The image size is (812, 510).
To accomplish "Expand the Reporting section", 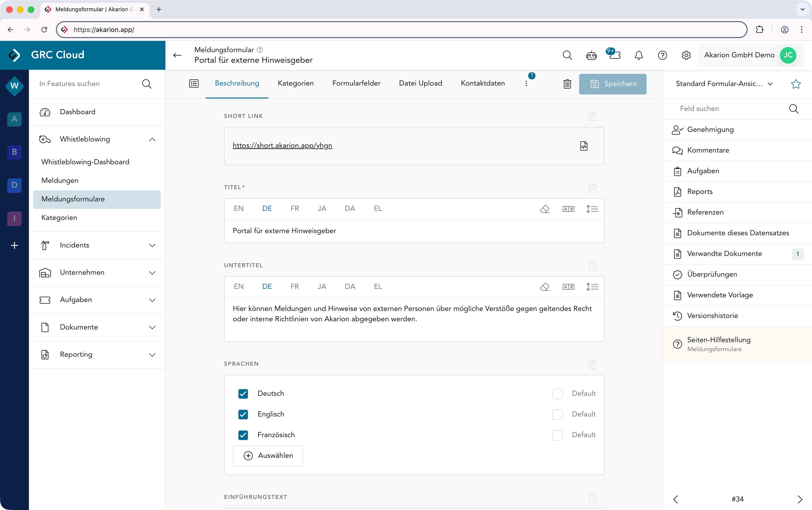I will (x=152, y=355).
